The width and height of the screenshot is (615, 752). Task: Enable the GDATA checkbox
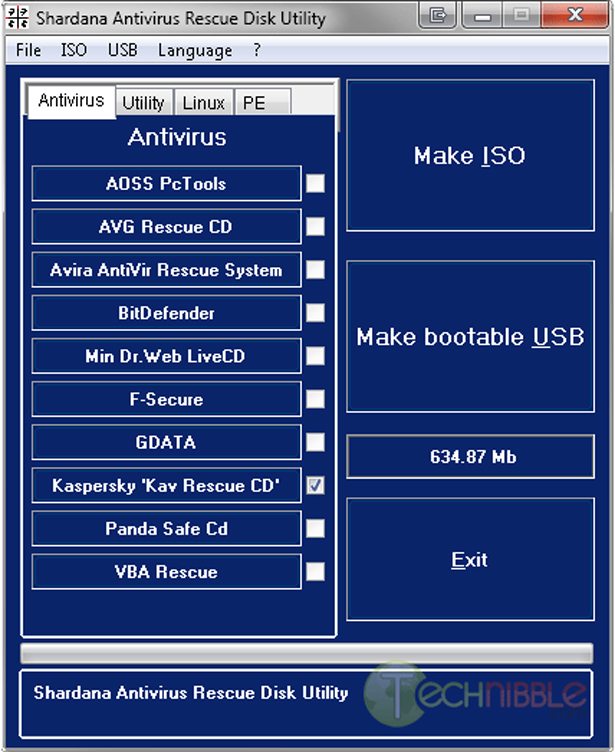(315, 442)
